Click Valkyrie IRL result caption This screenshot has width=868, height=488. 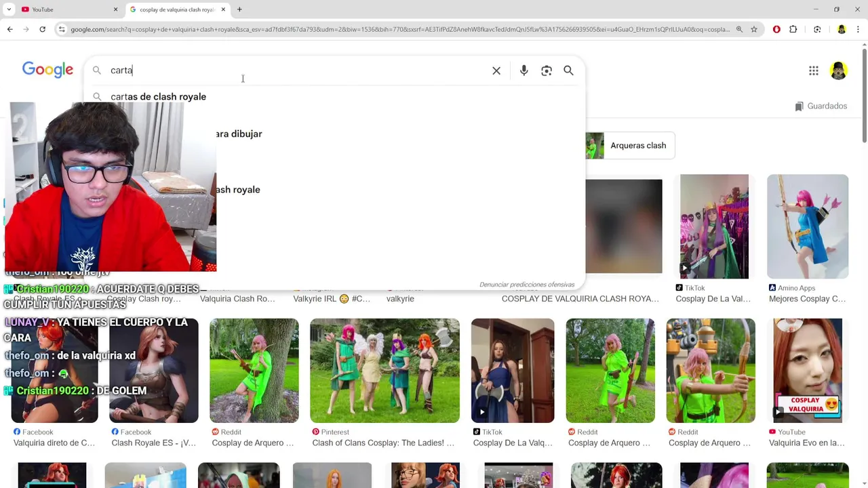click(332, 299)
